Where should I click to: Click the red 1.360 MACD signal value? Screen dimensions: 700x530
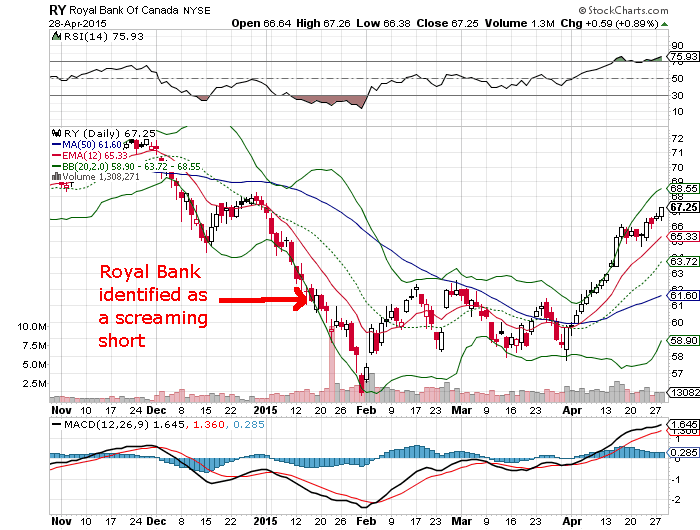click(208, 424)
